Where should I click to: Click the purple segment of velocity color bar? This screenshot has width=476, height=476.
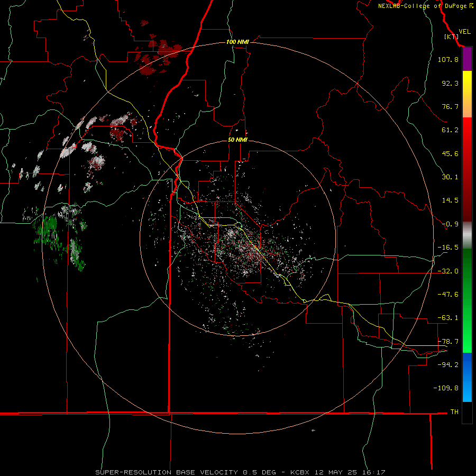(467, 59)
